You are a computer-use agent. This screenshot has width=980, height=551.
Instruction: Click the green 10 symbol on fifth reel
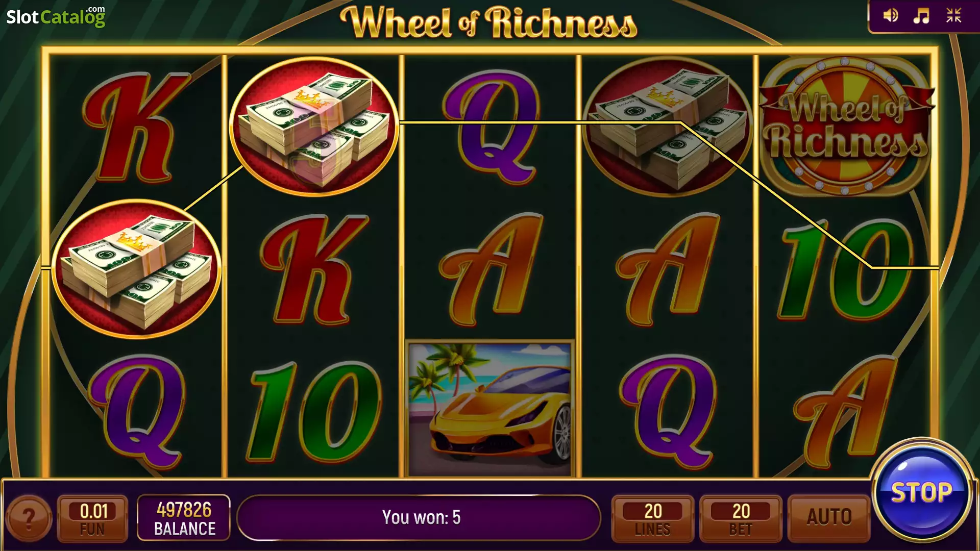845,269
